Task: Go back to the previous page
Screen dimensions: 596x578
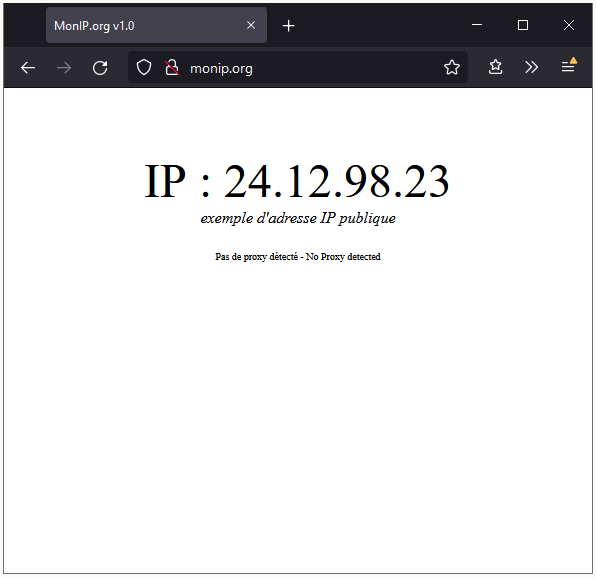Action: point(28,68)
